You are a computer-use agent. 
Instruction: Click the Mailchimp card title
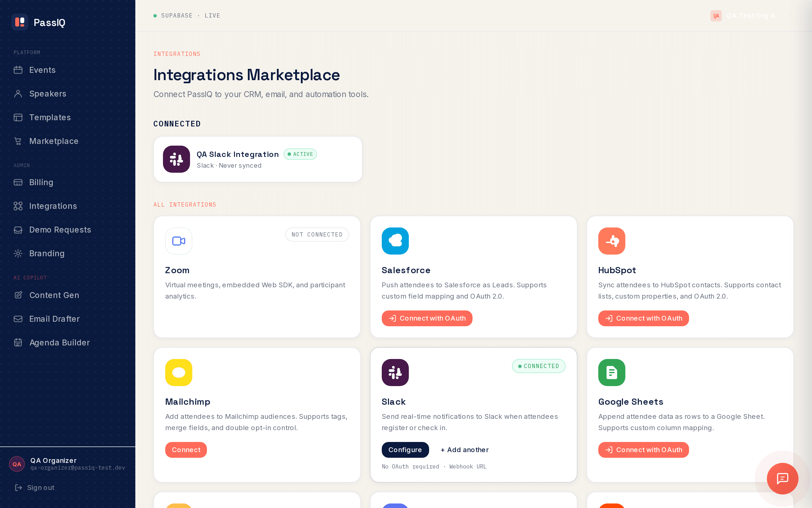pyautogui.click(x=187, y=402)
